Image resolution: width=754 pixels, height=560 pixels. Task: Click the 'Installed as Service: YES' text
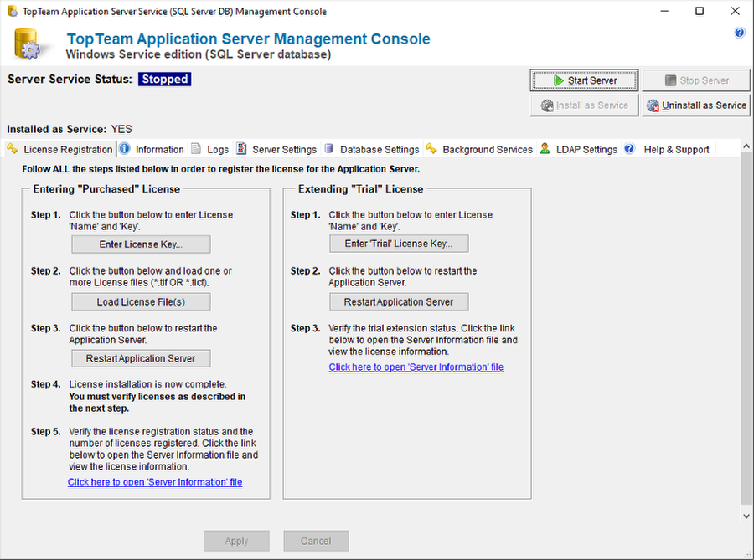pyautogui.click(x=70, y=129)
